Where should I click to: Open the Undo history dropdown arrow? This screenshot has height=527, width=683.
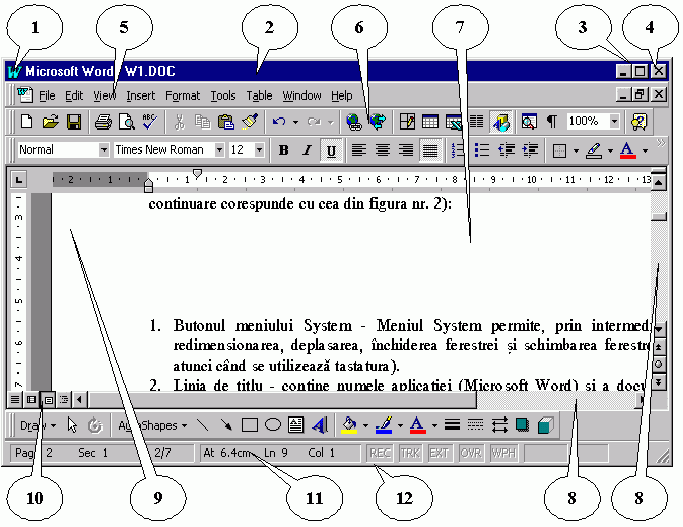pos(295,122)
